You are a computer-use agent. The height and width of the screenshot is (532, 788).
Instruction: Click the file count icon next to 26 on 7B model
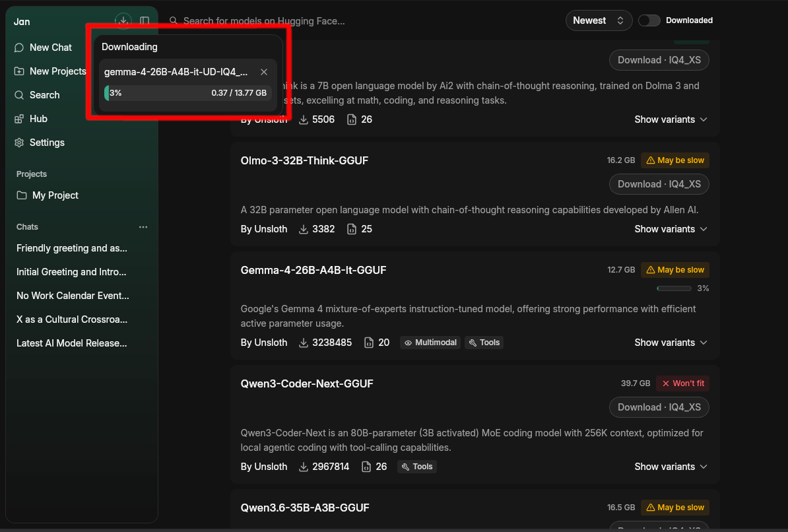point(352,119)
